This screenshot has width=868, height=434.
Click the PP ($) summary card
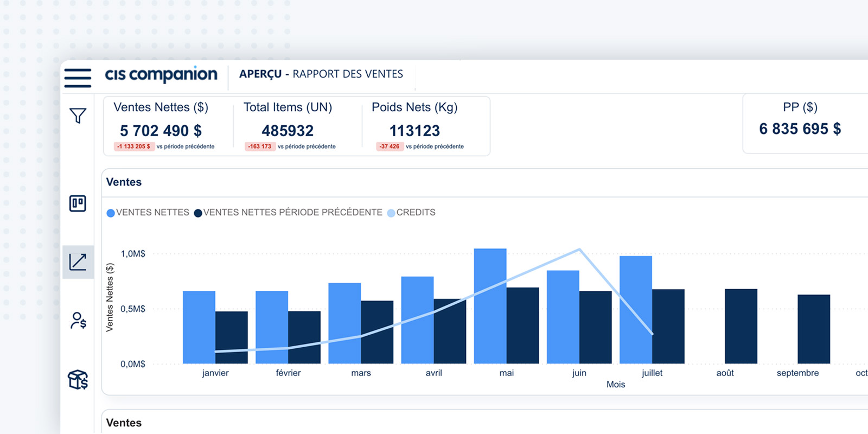click(x=800, y=124)
